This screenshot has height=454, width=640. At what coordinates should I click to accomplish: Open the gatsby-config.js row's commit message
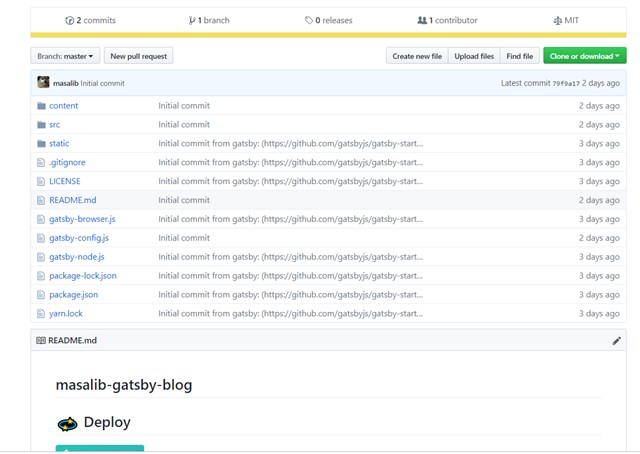click(184, 238)
